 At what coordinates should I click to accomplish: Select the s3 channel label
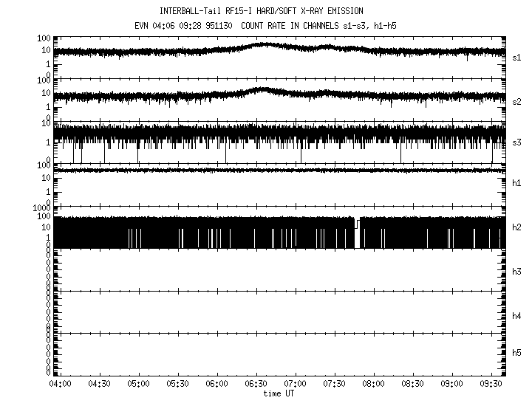click(x=516, y=142)
